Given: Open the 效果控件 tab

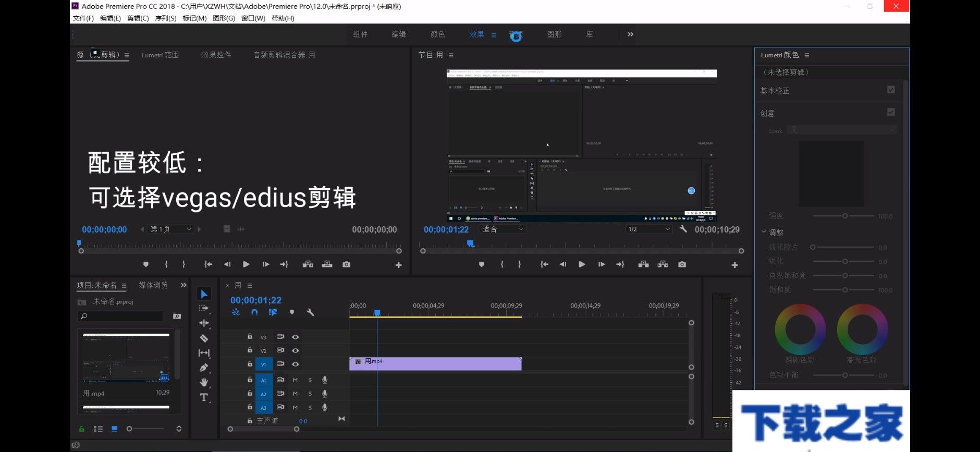Looking at the screenshot, I should pyautogui.click(x=216, y=55).
